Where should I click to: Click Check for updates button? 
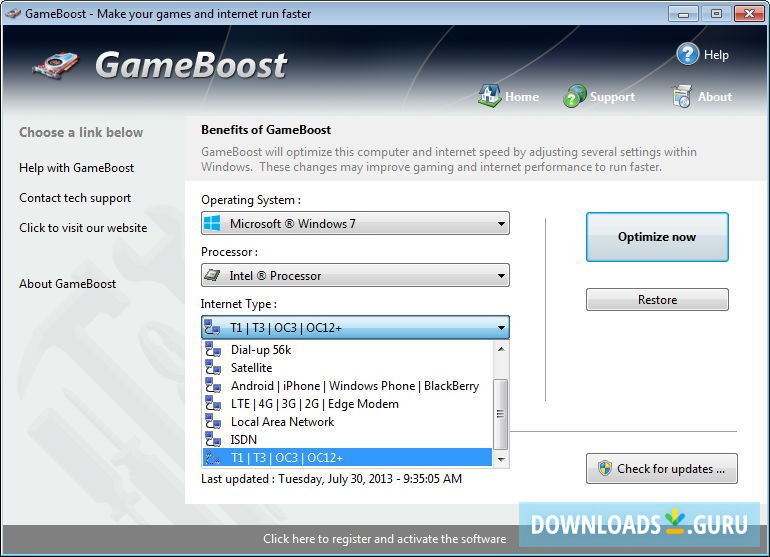point(661,469)
